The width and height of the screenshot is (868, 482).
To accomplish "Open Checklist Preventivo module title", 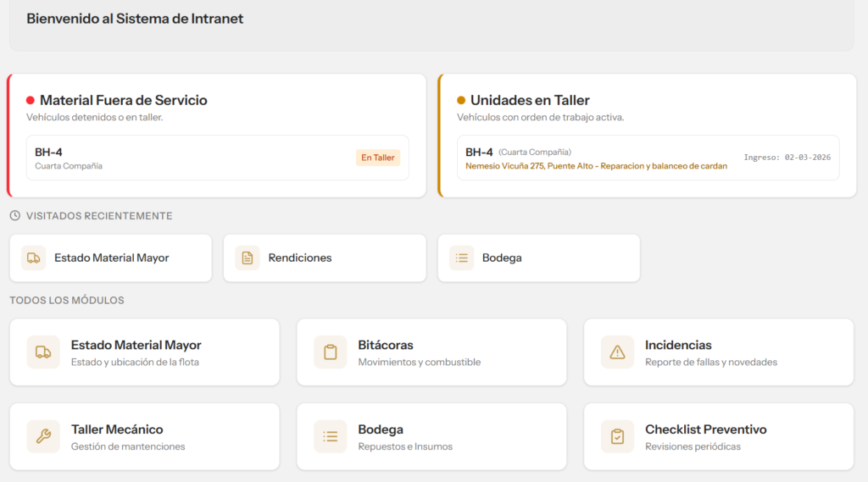I will tap(705, 429).
